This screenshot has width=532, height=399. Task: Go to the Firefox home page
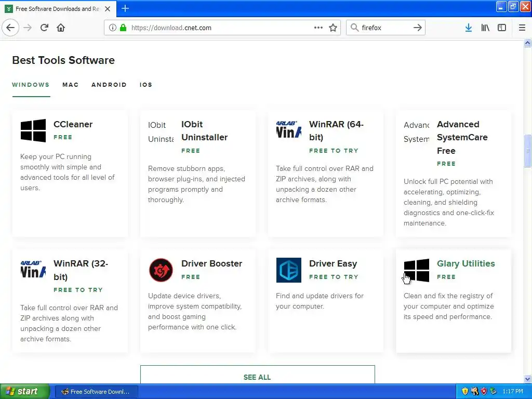pos(61,28)
